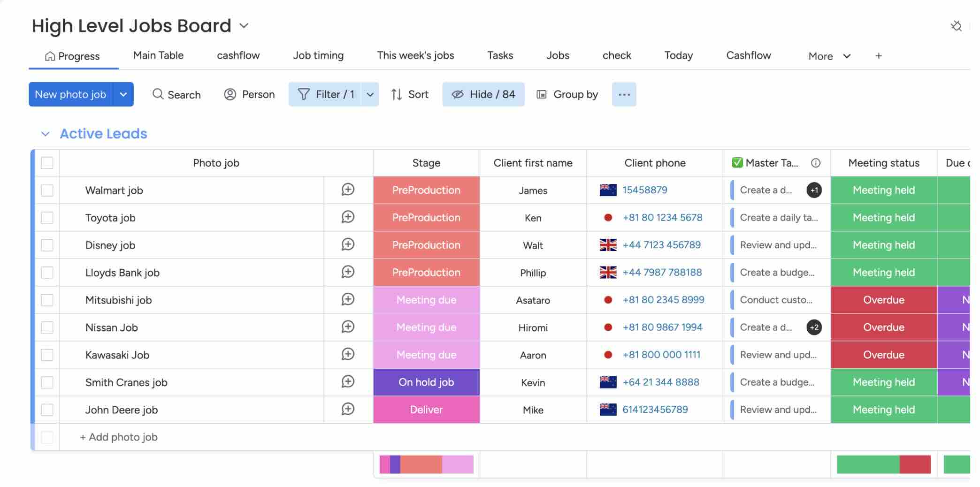980x487 pixels.
Task: Open the More views dropdown
Action: (829, 56)
